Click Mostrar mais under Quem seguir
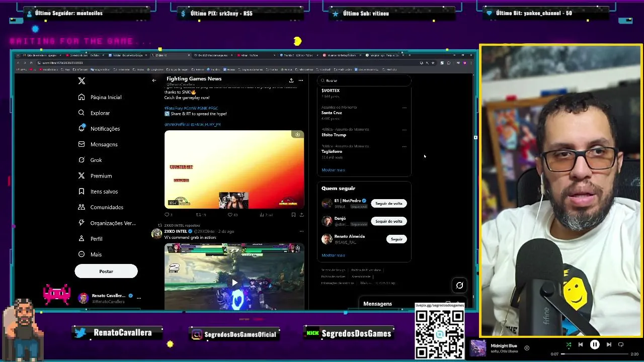Image resolution: width=644 pixels, height=362 pixels. coord(333,255)
